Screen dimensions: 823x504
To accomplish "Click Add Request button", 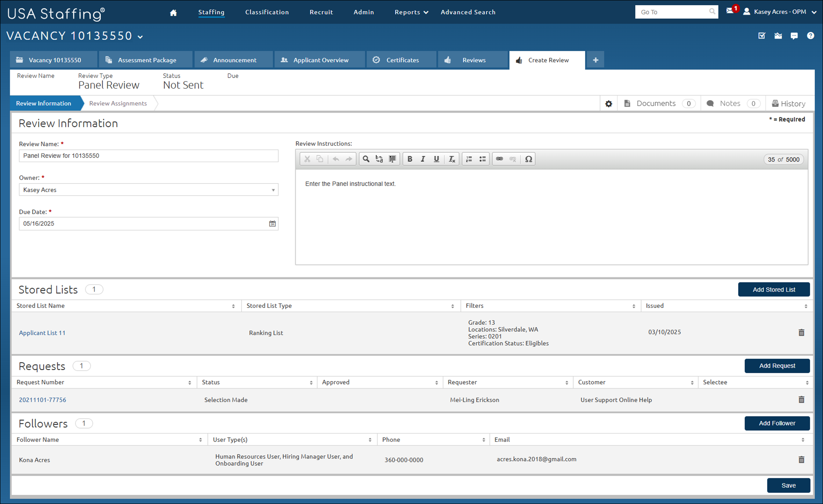I will click(x=777, y=366).
